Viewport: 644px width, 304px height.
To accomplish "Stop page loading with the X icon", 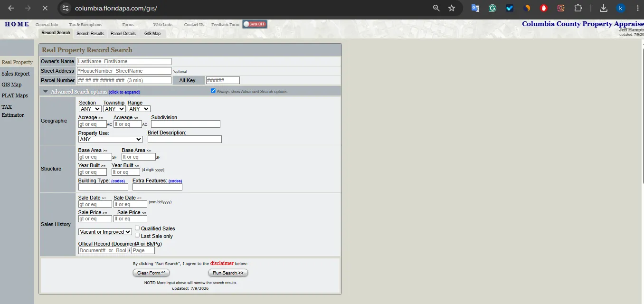I will point(44,8).
